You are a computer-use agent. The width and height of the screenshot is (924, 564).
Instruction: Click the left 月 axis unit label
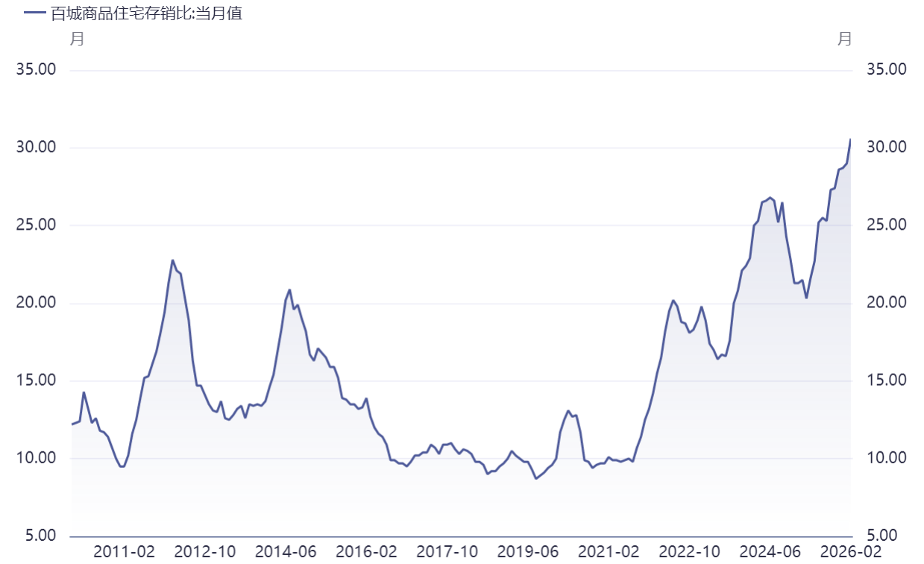pyautogui.click(x=77, y=39)
